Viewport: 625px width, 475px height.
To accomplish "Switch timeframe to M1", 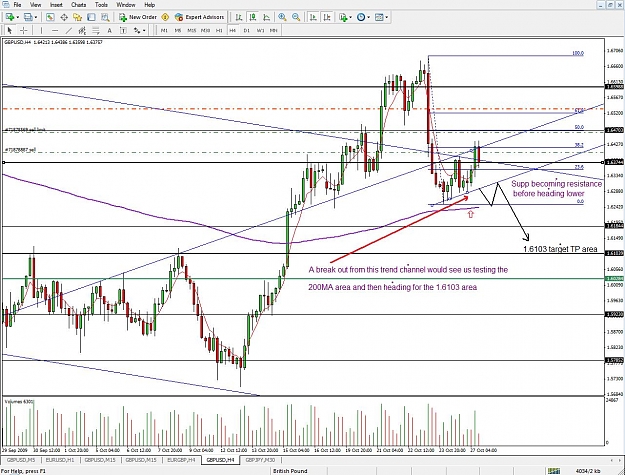I will 164,30.
